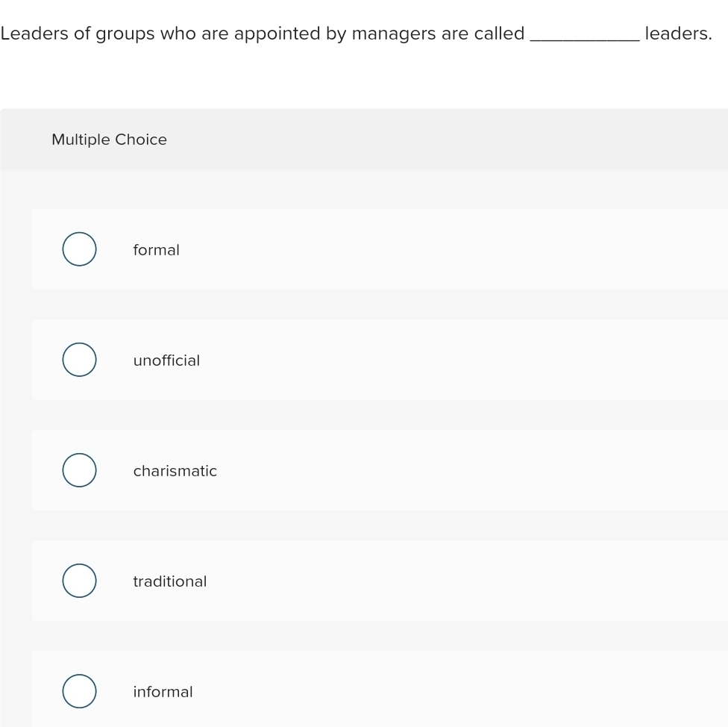
Task: Pick the traditional radio button
Action: coord(79,581)
